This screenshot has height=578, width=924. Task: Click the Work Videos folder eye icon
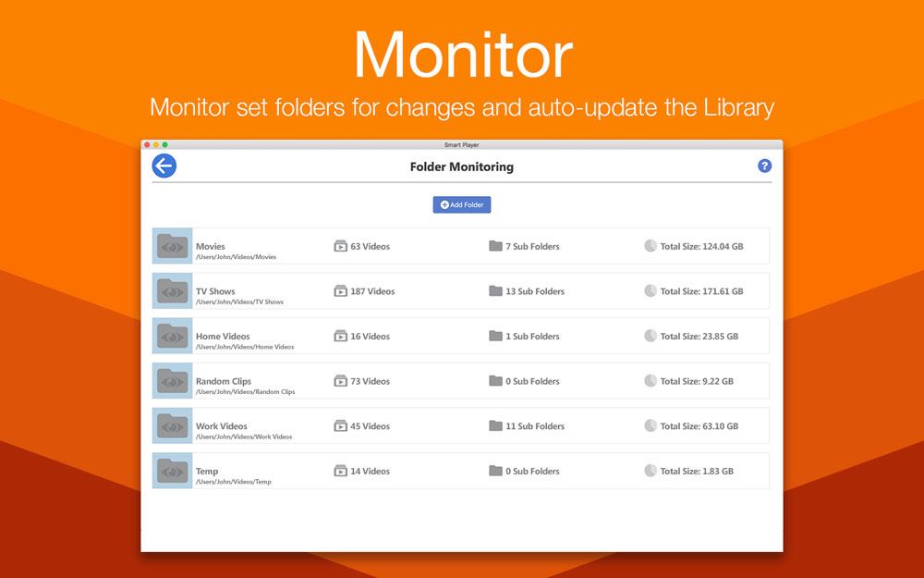[x=172, y=426]
